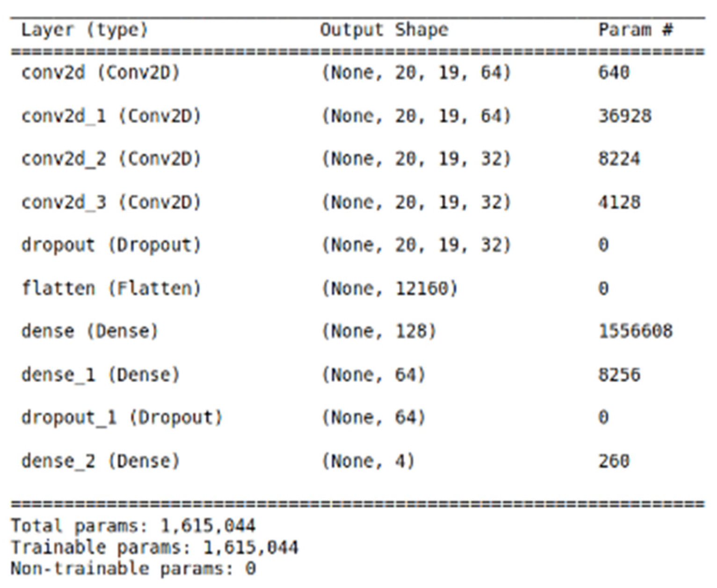Click the output shape of the dropout layer
The image size is (717, 588).
click(x=416, y=246)
